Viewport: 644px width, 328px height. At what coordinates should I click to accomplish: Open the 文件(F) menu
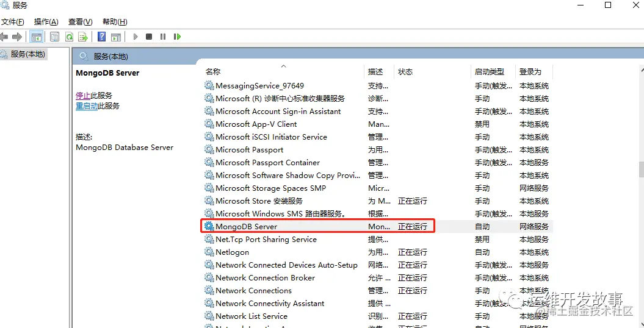pos(12,22)
